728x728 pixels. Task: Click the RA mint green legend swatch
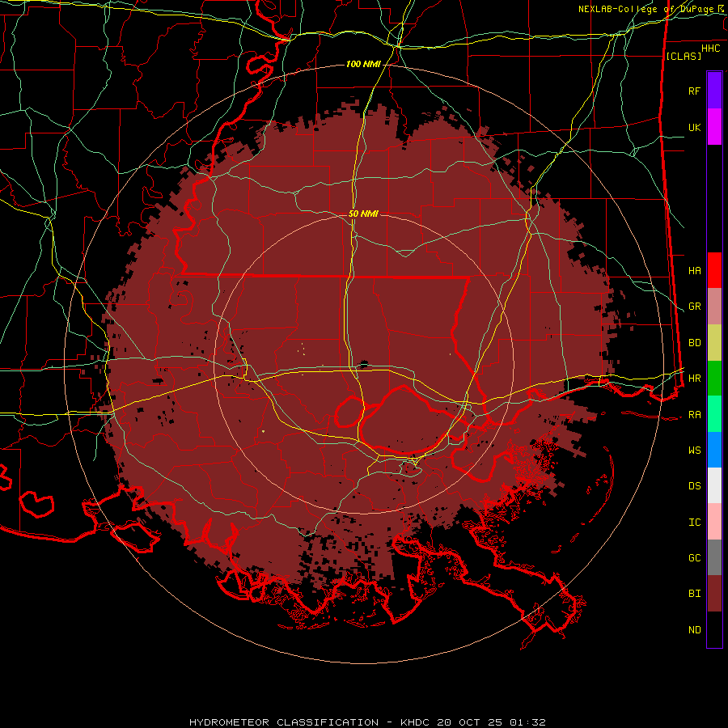[714, 414]
